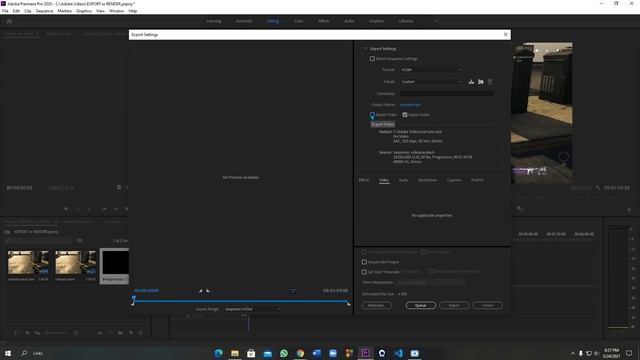640x360 pixels.
Task: Click the Cancel button
Action: pyautogui.click(x=487, y=305)
